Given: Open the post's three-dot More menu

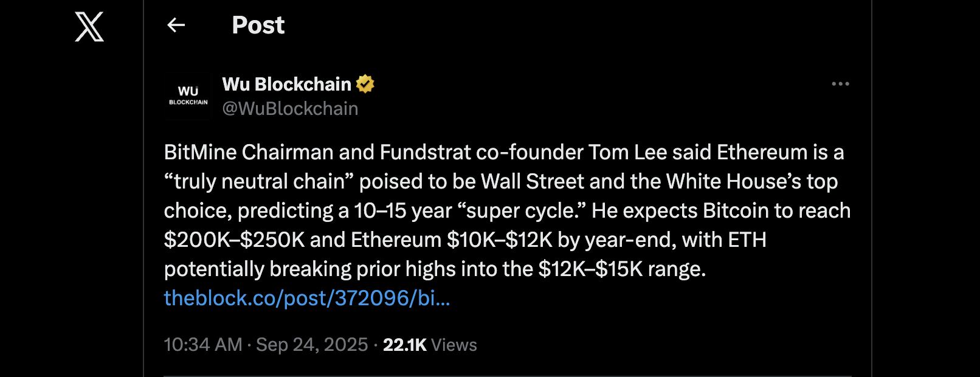Looking at the screenshot, I should tap(840, 84).
